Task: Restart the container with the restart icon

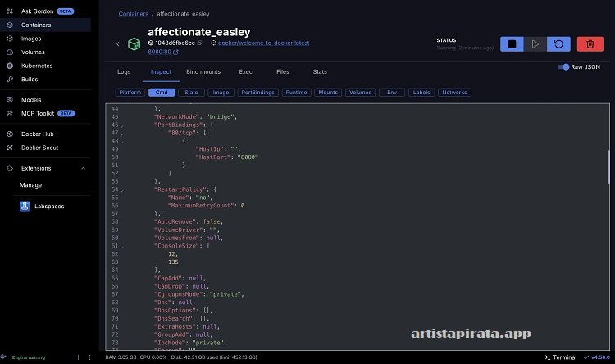Action: (558, 44)
